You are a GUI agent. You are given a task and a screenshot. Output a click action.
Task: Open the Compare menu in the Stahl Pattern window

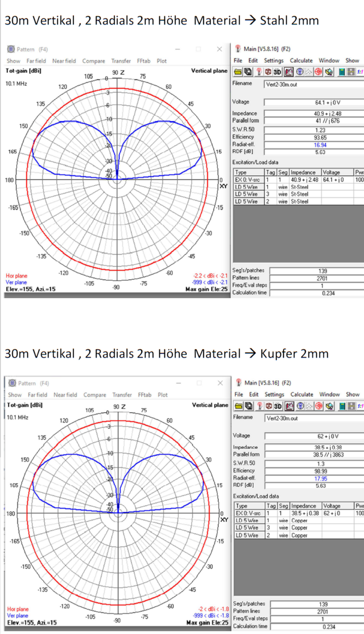pos(93,61)
